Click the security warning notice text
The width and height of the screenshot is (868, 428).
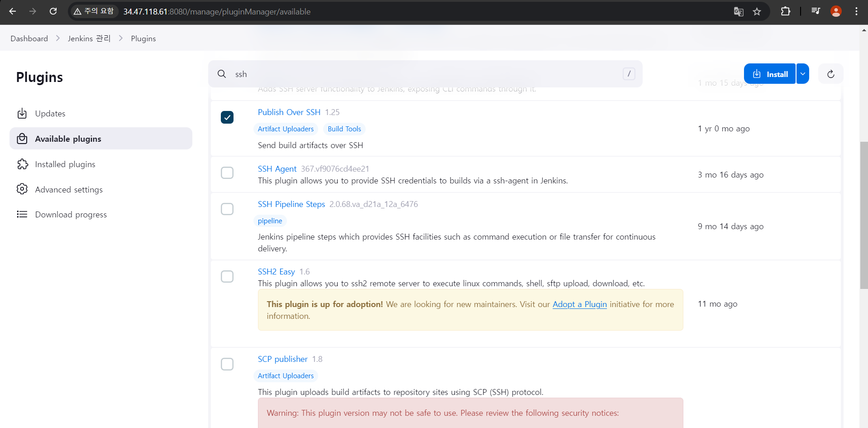click(x=443, y=413)
